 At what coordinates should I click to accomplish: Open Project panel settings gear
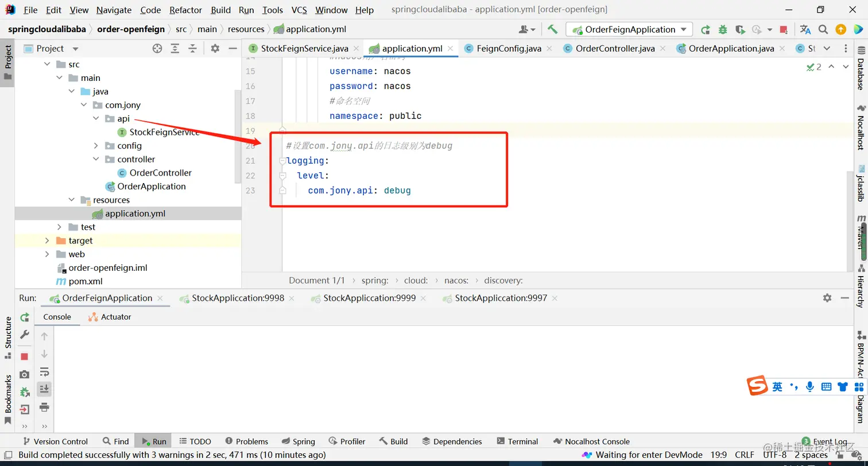[215, 49]
